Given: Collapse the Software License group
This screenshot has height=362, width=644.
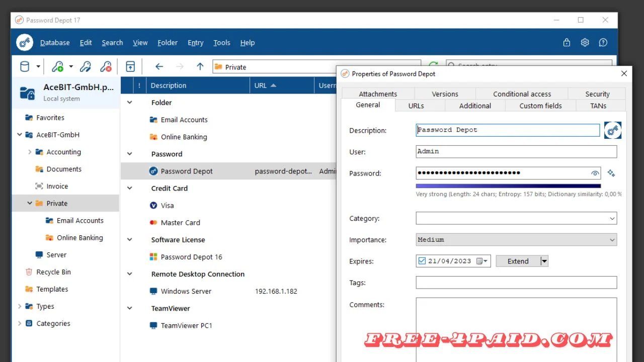Looking at the screenshot, I should [x=129, y=240].
